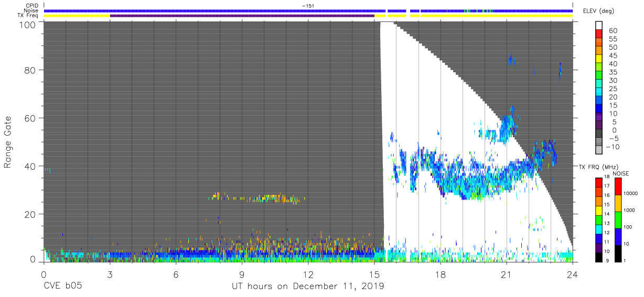Click the 100 label on NOISE legend

tap(628, 227)
